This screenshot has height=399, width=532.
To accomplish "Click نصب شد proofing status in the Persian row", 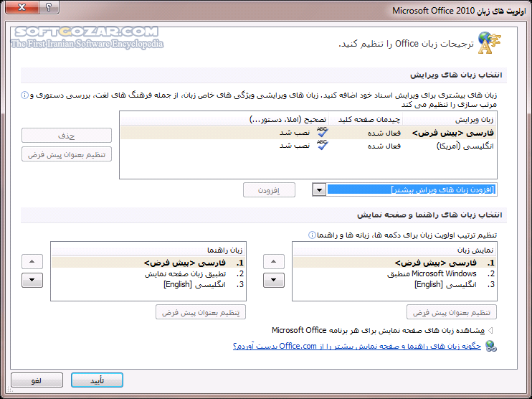I will 295,133.
